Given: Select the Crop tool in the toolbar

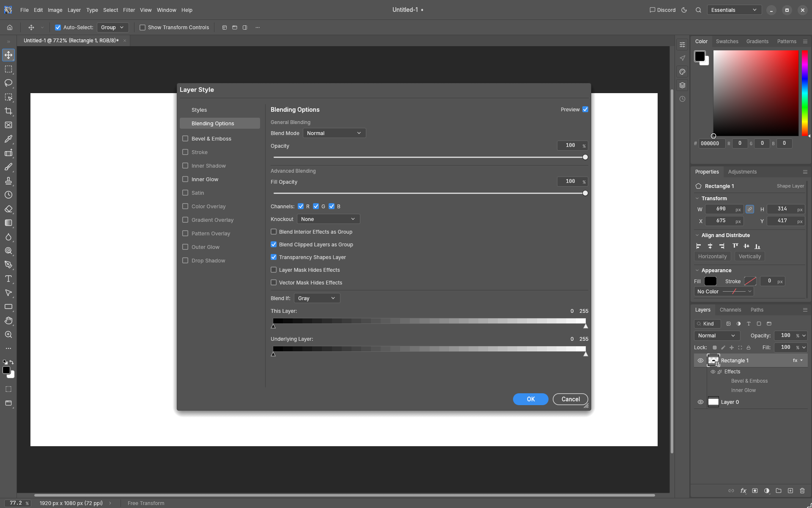Looking at the screenshot, I should pos(8,111).
